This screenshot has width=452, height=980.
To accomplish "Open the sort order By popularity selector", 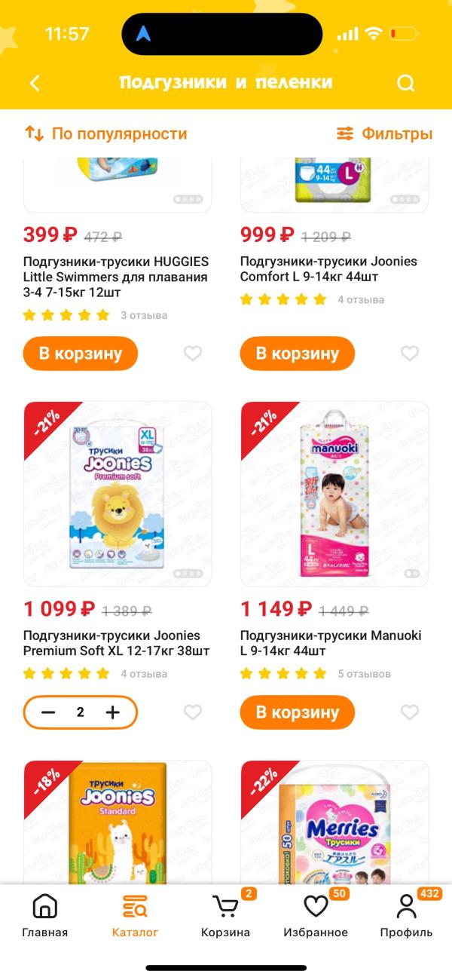I will (105, 134).
